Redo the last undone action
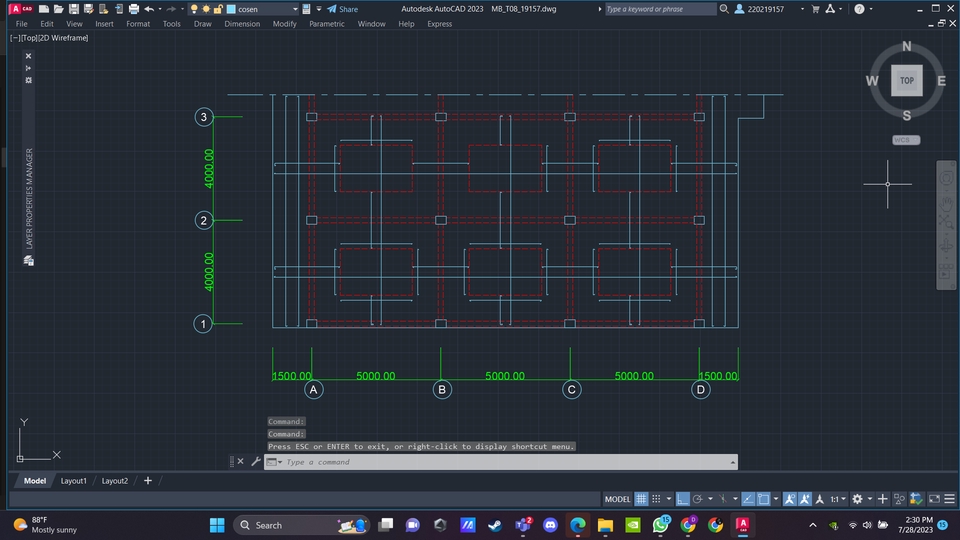Viewport: 960px width, 540px height. tap(171, 9)
